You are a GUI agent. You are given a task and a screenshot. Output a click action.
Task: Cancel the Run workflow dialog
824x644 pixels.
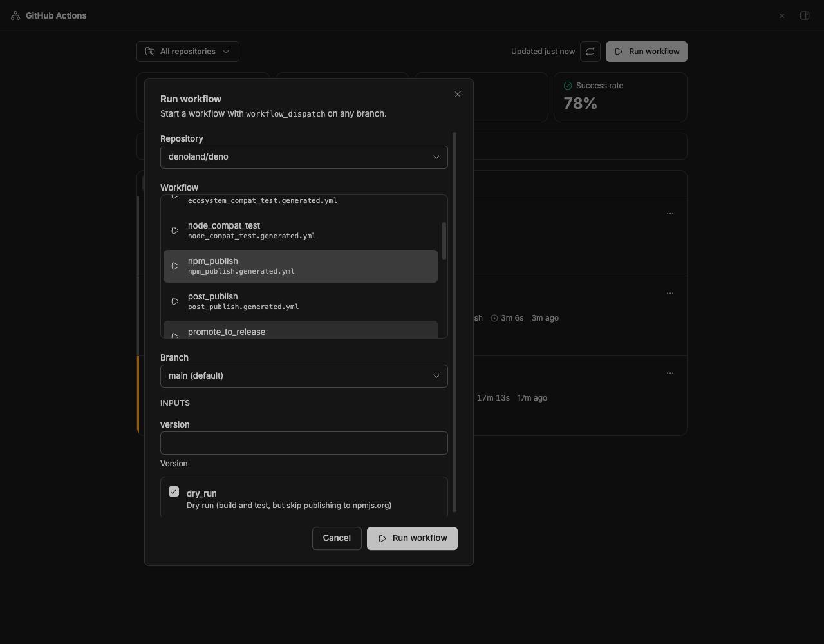tap(337, 538)
